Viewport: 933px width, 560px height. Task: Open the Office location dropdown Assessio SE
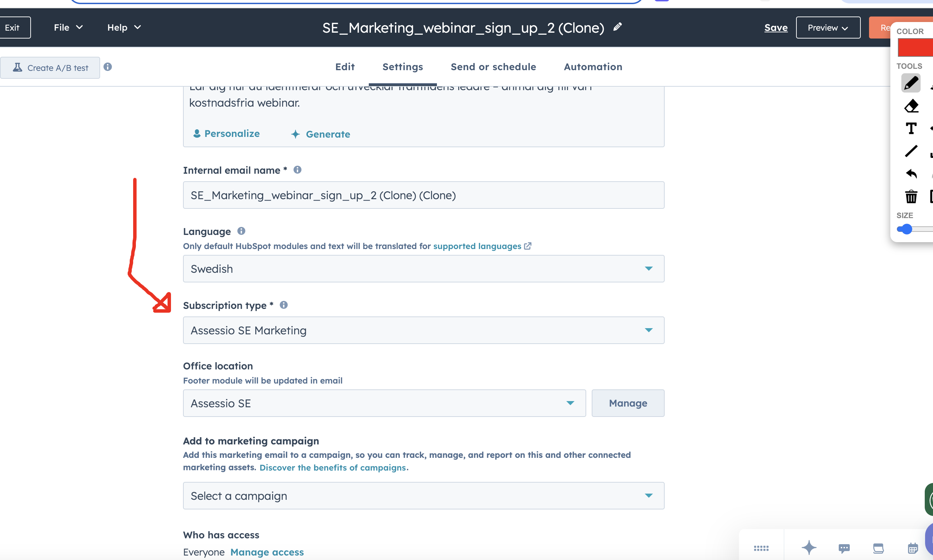(x=384, y=403)
